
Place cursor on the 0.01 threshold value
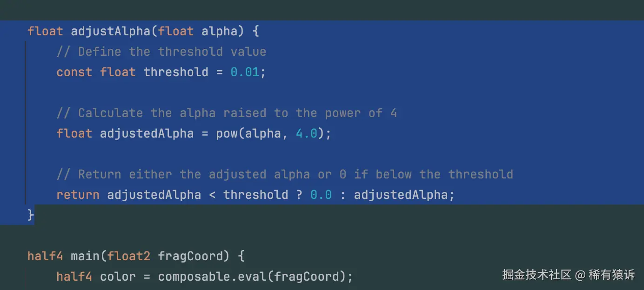click(245, 72)
